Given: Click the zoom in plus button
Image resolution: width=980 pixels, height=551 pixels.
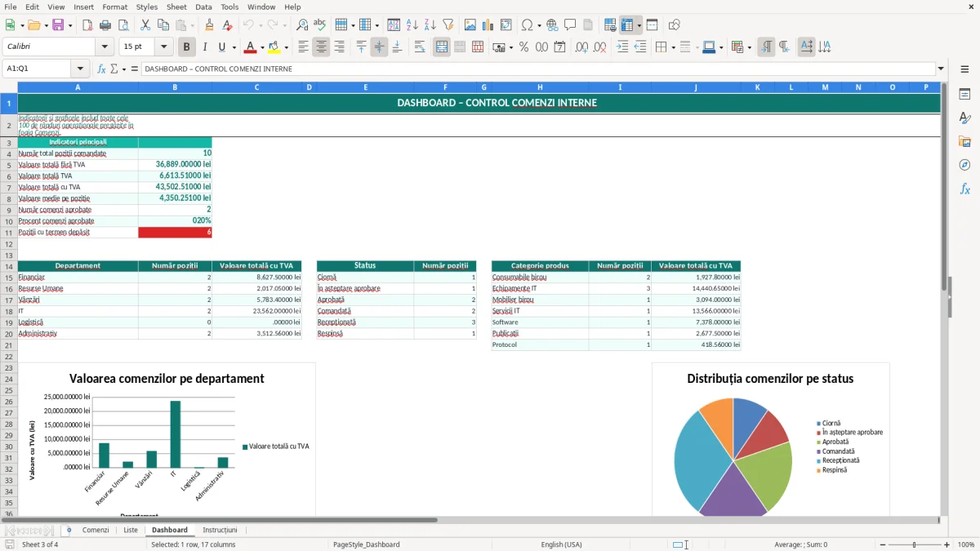Looking at the screenshot, I should (x=947, y=544).
